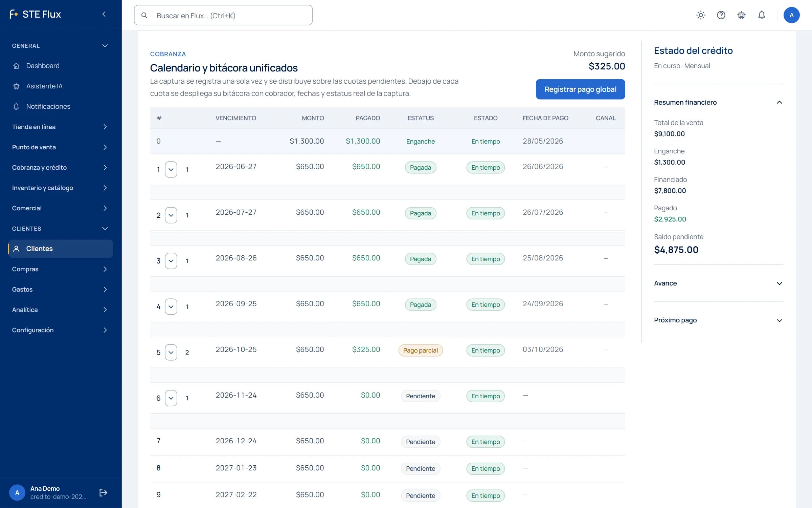
Task: Expand Analítica menu
Action: [61, 310]
